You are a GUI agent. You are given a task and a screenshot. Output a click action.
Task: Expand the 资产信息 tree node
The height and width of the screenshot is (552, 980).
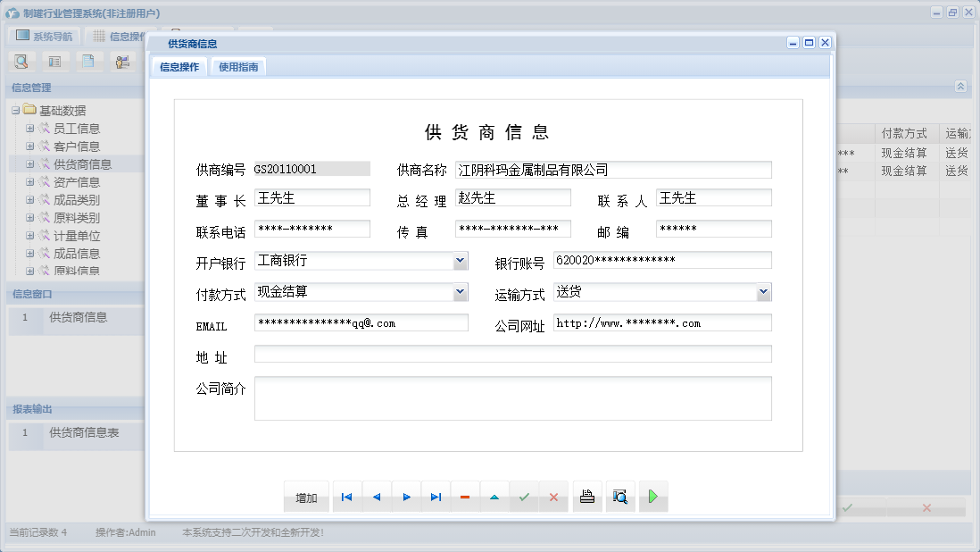click(29, 182)
